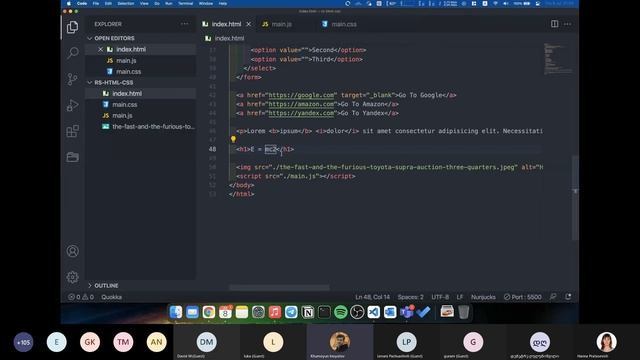Open the folder icon view in activity bar
The height and width of the screenshot is (360, 640).
tap(73, 157)
